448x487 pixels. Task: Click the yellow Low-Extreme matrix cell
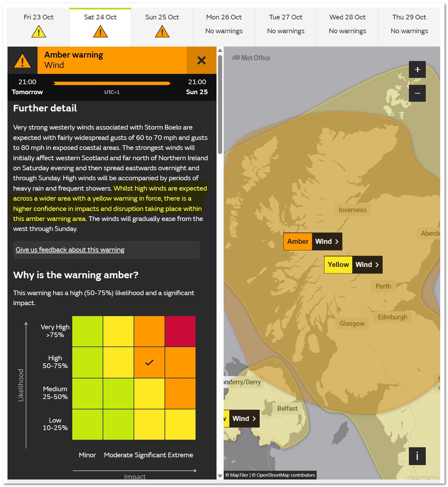(x=180, y=425)
